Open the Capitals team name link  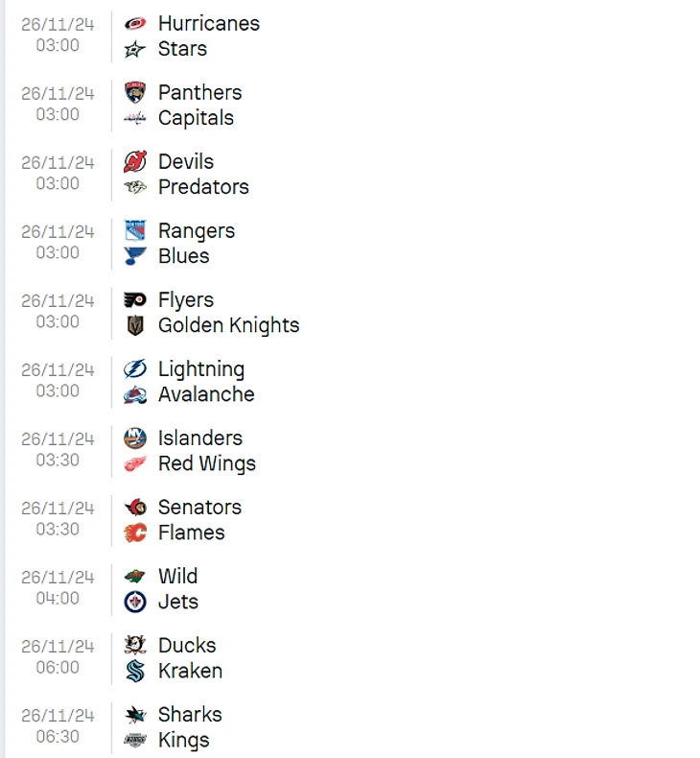coord(196,118)
